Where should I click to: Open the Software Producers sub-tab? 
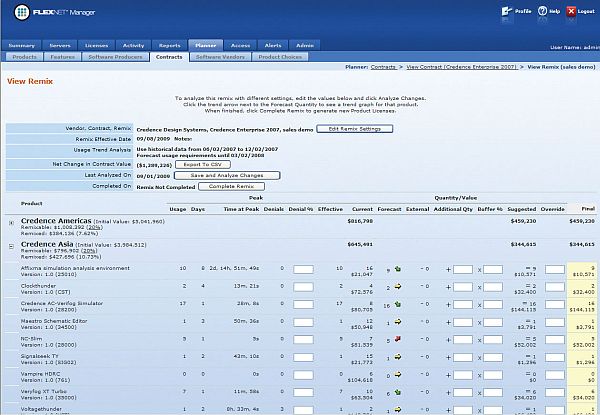pos(115,57)
